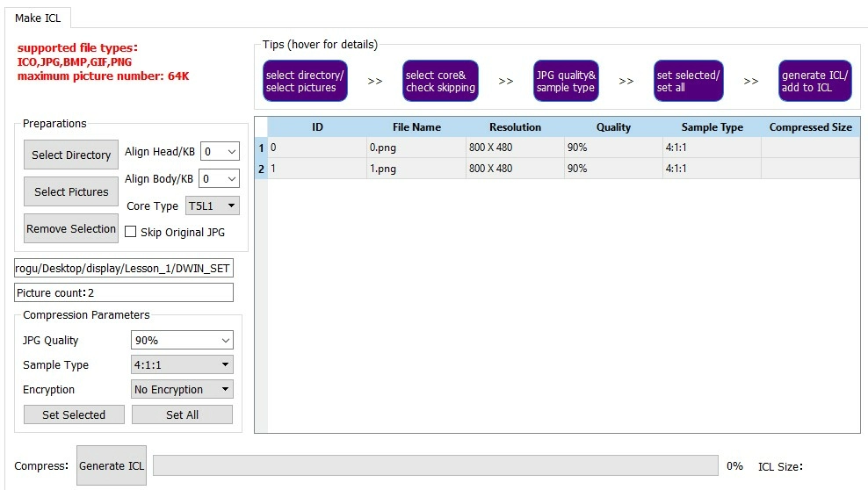Click the Set All button
This screenshot has height=490, width=868.
pyautogui.click(x=182, y=415)
